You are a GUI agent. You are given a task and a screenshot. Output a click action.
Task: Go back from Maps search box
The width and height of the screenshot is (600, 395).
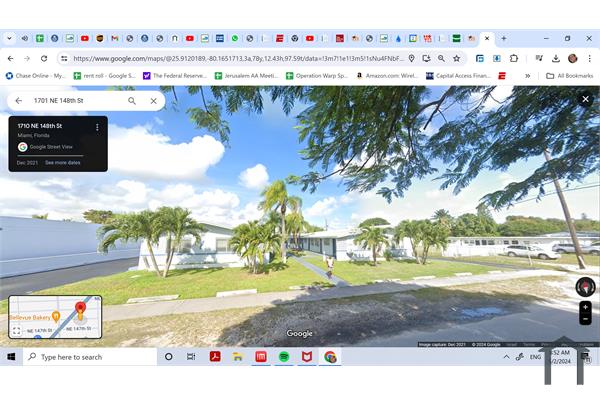tap(18, 101)
